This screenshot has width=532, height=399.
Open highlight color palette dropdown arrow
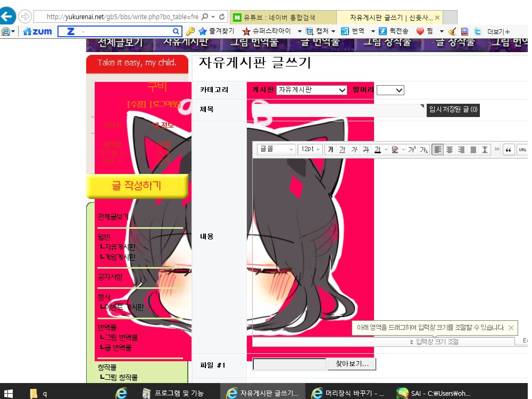coord(403,149)
